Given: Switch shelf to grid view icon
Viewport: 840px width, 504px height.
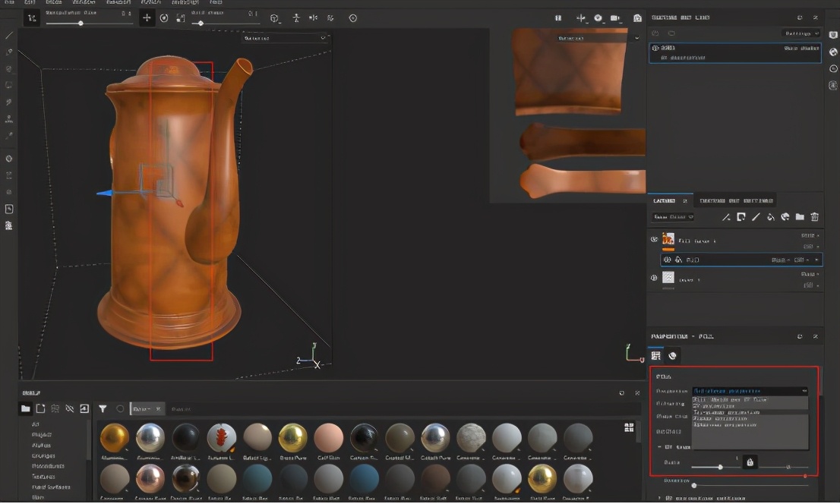Looking at the screenshot, I should [629, 427].
